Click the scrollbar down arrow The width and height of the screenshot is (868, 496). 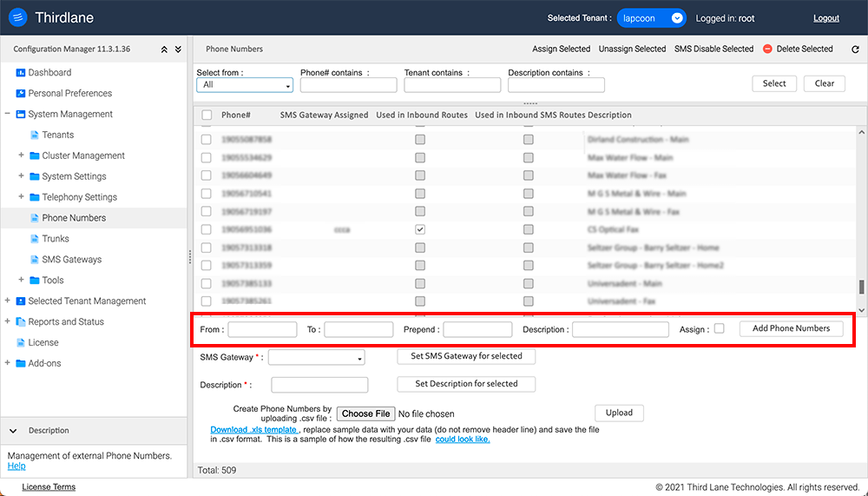[x=861, y=310]
